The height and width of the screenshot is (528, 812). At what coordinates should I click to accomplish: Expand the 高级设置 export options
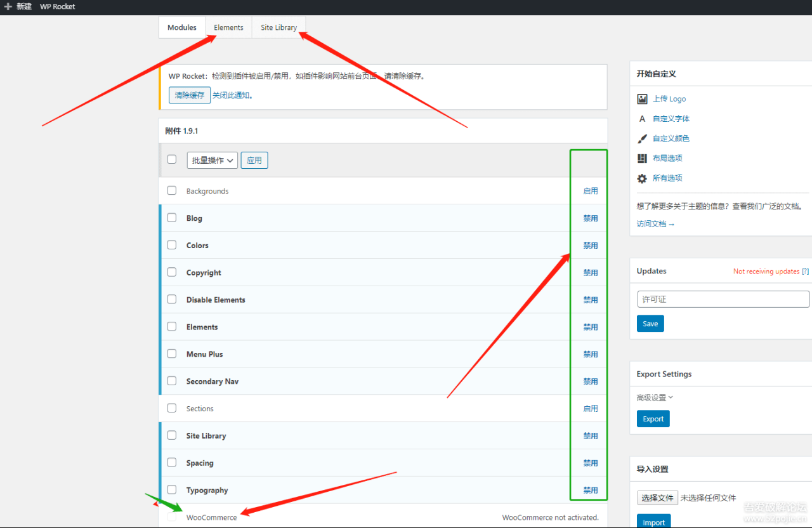(655, 398)
